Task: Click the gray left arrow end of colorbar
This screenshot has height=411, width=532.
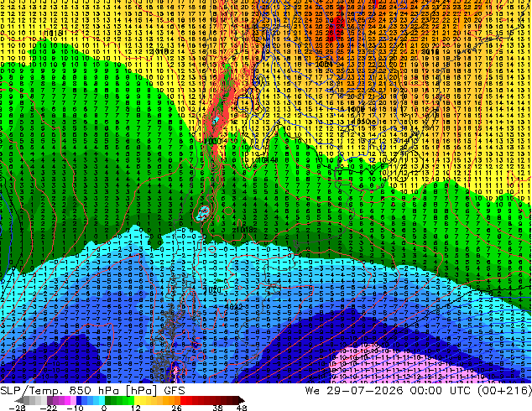Action: click(x=18, y=400)
